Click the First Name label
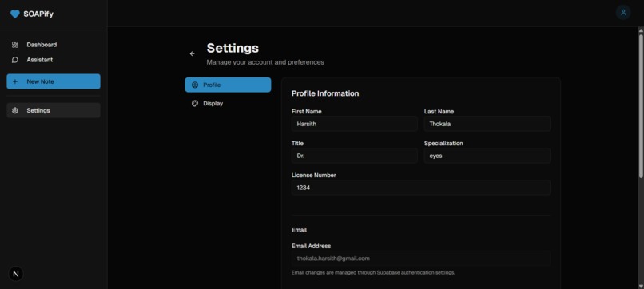 click(306, 111)
